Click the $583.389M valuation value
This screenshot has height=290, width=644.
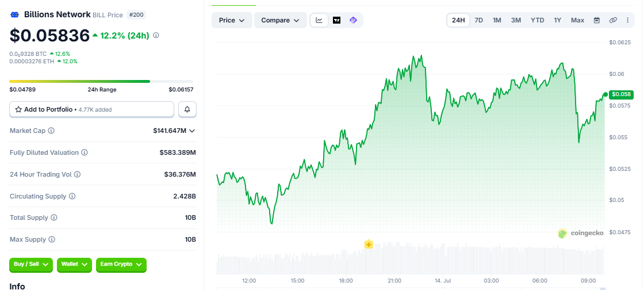[178, 152]
